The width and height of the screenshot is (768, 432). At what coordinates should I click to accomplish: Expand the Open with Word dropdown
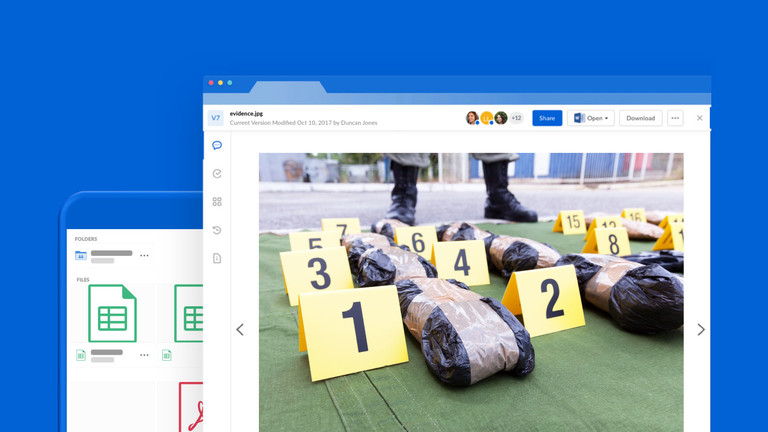click(x=605, y=118)
